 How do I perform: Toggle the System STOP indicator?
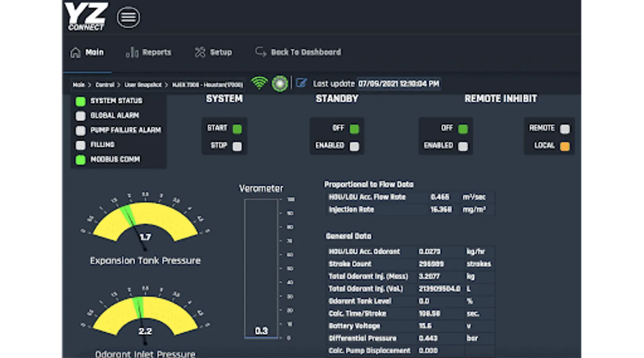(x=237, y=146)
